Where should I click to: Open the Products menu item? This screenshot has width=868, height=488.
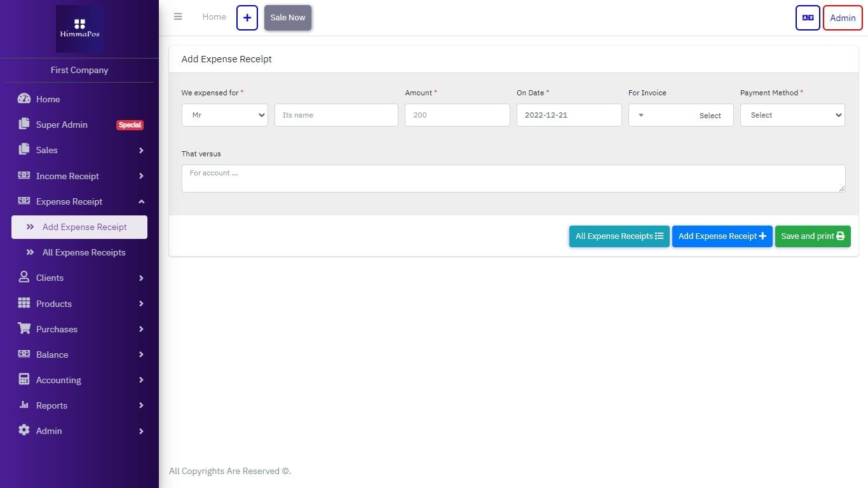pyautogui.click(x=79, y=304)
